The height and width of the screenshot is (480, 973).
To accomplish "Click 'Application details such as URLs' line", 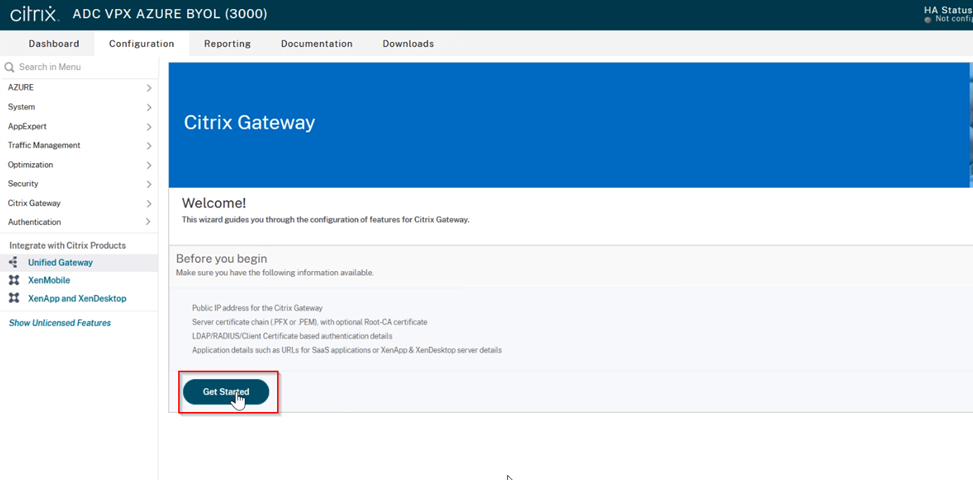I will (x=347, y=350).
